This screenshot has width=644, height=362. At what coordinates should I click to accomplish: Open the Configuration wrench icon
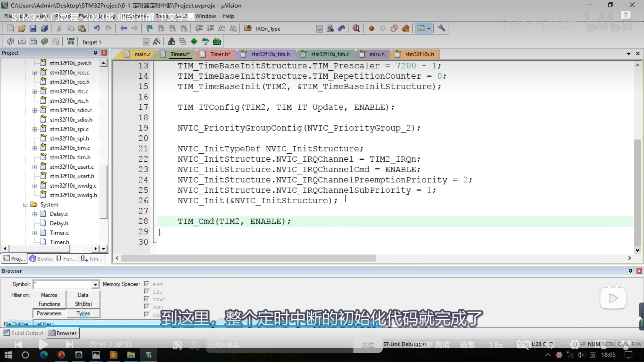coord(441,28)
